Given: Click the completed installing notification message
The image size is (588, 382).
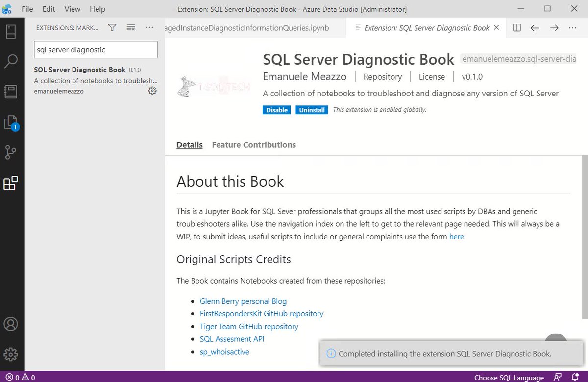Looking at the screenshot, I should (x=445, y=354).
